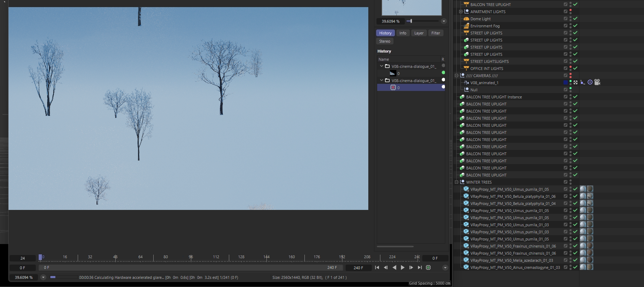
Task: Click the folder icon of the first V08-cinema-dialogue entry
Action: [387, 66]
